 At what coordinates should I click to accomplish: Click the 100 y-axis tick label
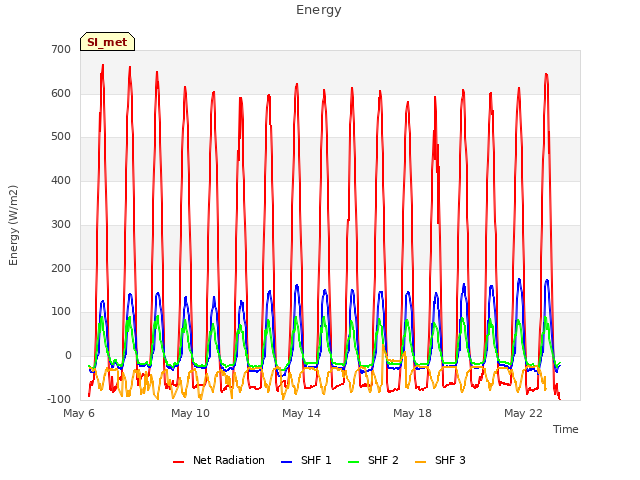(61, 312)
